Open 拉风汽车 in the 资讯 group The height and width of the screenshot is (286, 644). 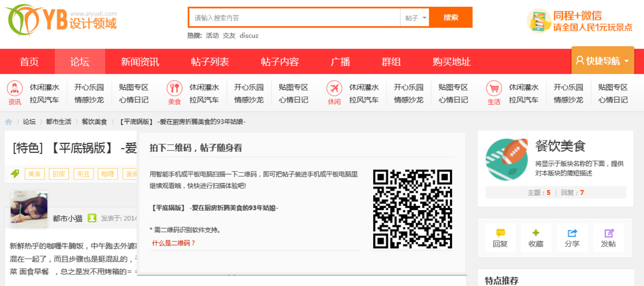pos(45,100)
